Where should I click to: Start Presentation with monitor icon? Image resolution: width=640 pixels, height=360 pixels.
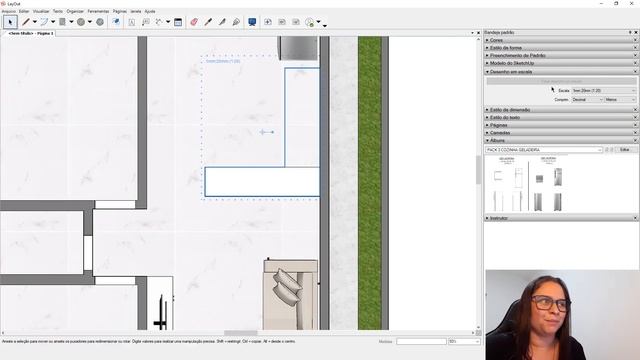point(252,22)
